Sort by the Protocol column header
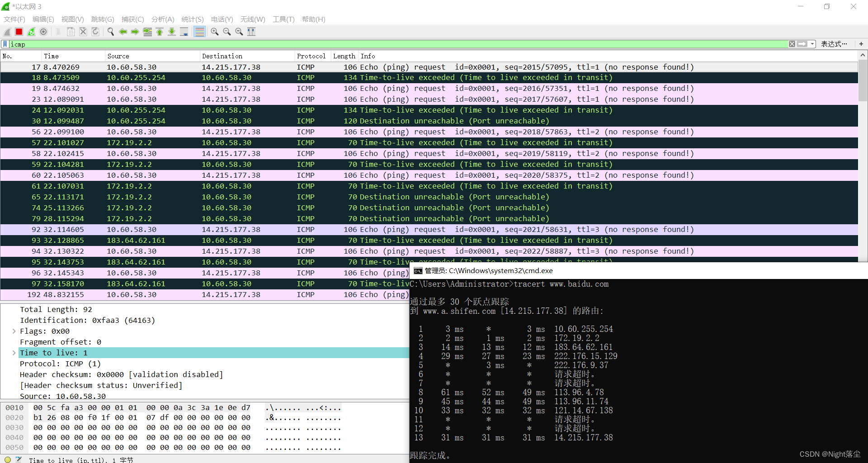 [313, 56]
